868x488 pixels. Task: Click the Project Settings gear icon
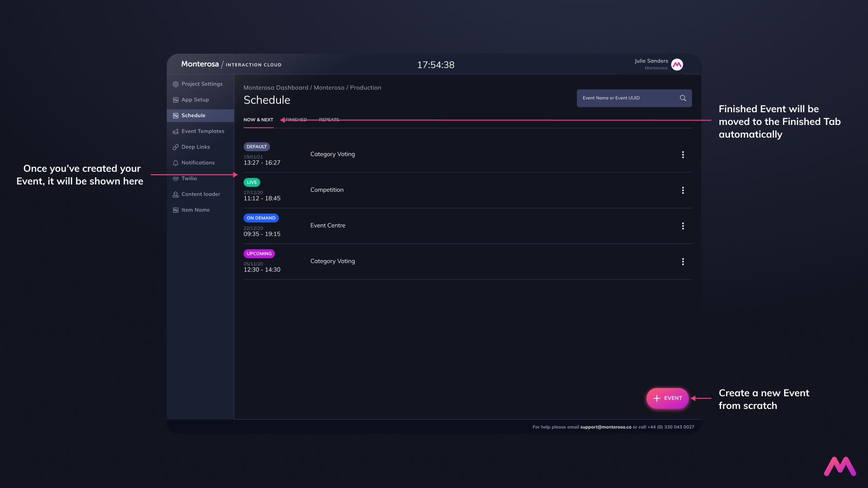176,84
